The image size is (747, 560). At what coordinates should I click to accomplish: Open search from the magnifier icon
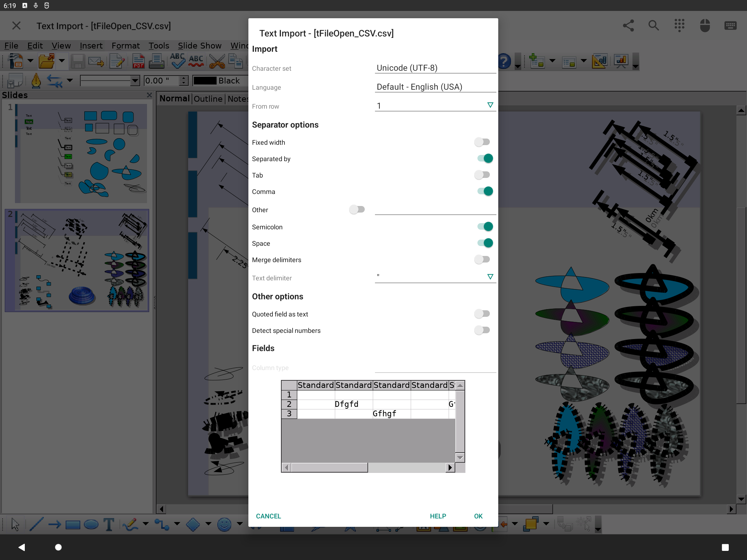pos(654,26)
